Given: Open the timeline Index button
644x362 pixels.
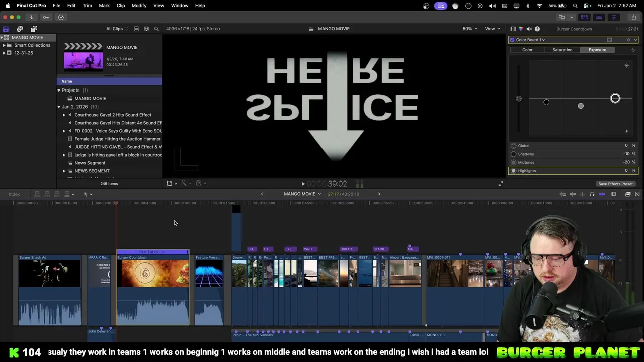Looking at the screenshot, I should [14, 194].
